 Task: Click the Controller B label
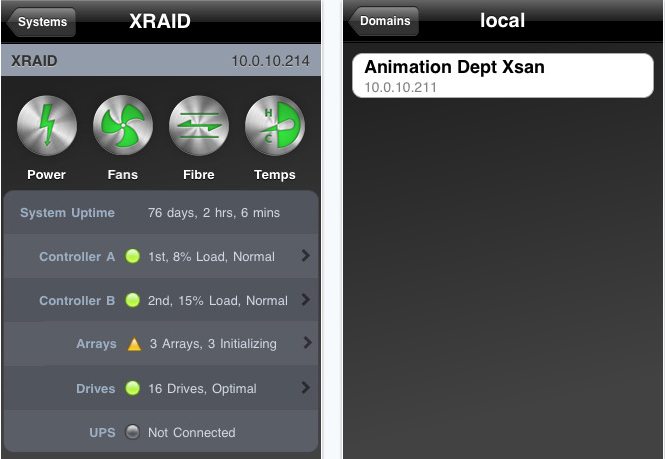click(x=77, y=301)
